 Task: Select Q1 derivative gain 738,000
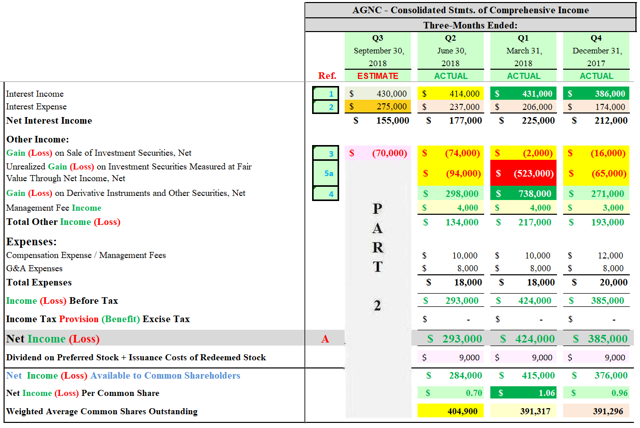[x=523, y=194]
